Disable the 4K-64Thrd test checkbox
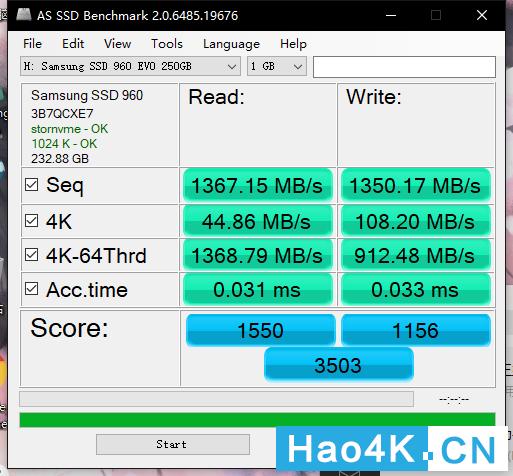 (32, 255)
